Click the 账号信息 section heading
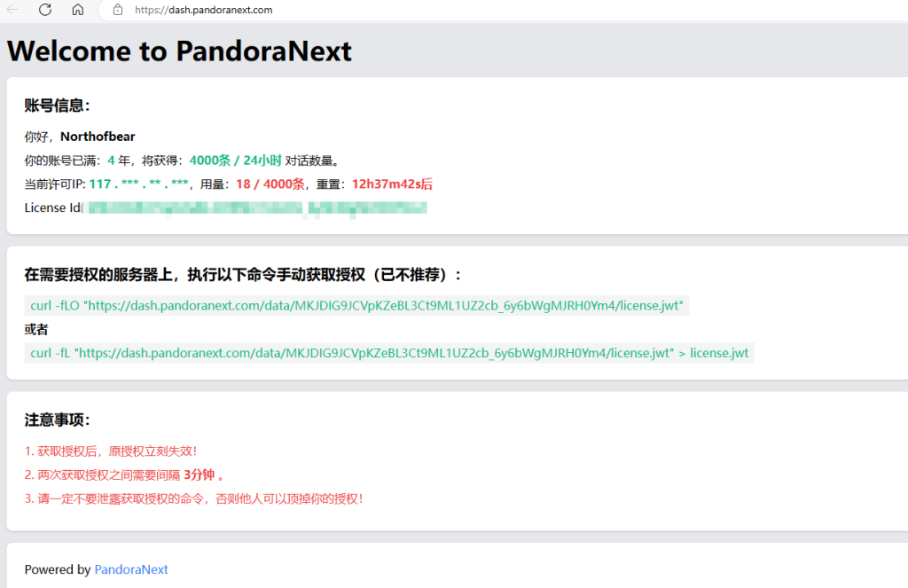The width and height of the screenshot is (908, 588). tap(58, 106)
